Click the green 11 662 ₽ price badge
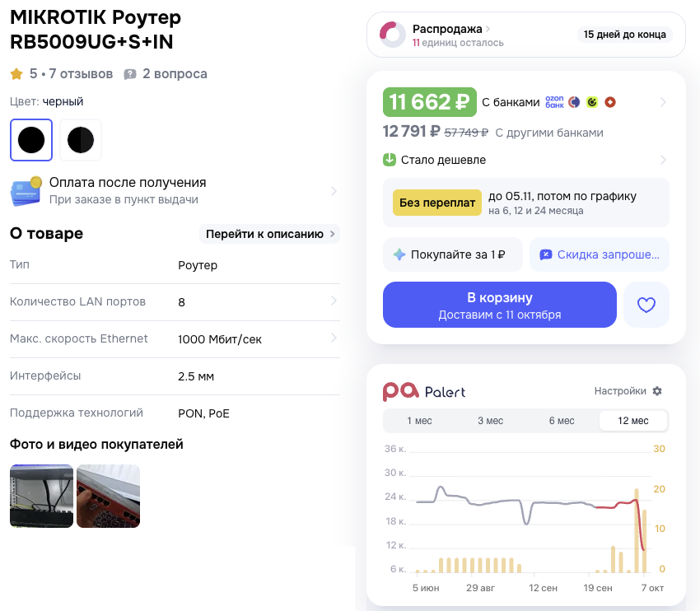The width and height of the screenshot is (700, 611). pyautogui.click(x=429, y=102)
